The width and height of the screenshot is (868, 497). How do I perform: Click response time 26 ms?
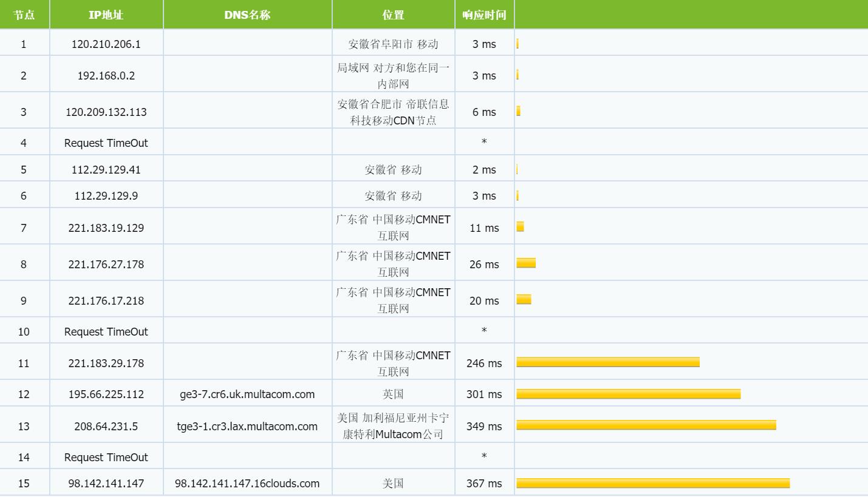[484, 265]
